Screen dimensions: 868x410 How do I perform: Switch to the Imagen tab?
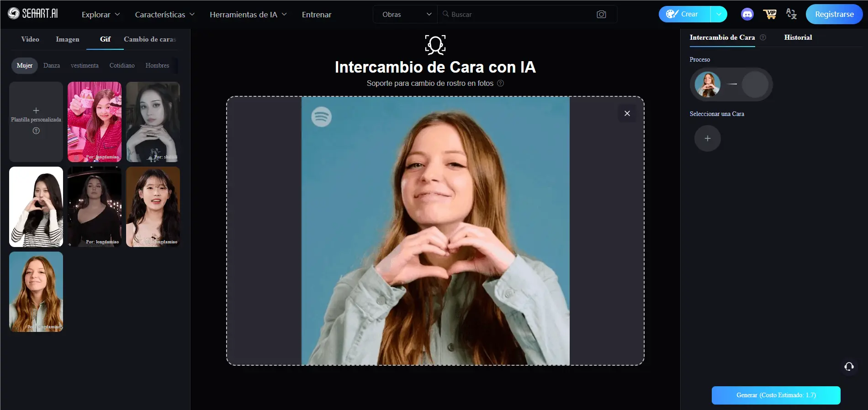(68, 39)
